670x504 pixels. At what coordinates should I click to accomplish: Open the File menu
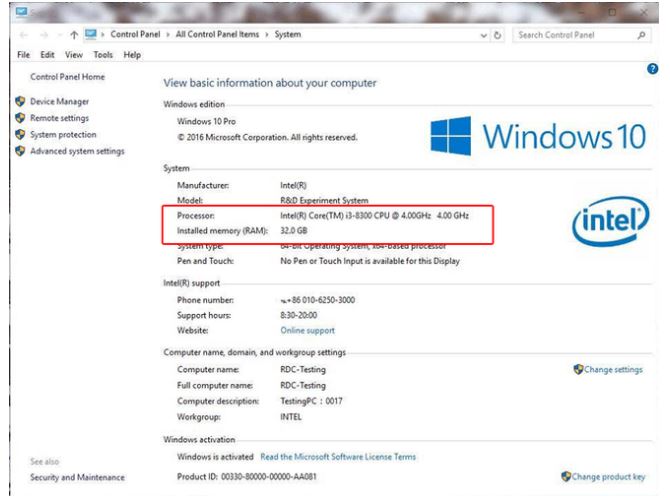pos(24,55)
